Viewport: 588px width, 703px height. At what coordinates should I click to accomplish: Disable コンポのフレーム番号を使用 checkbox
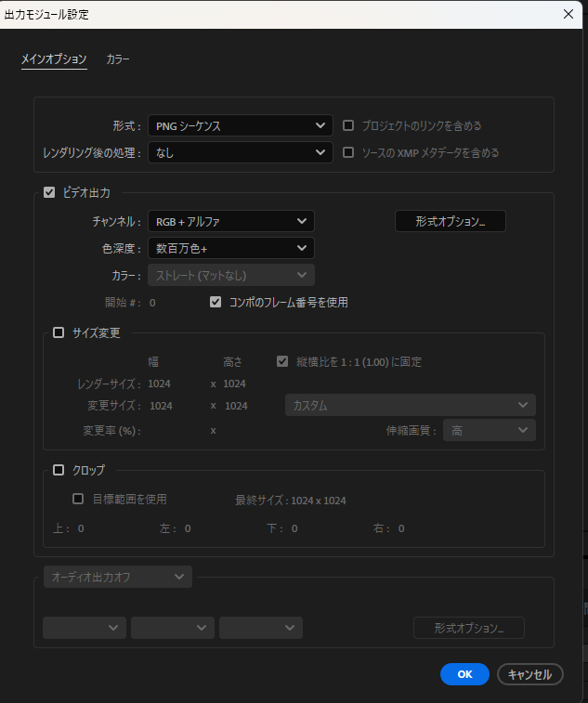coord(216,302)
